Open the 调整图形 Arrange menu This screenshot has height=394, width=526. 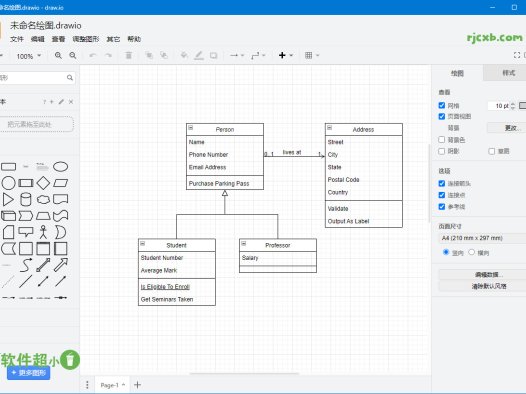point(86,39)
